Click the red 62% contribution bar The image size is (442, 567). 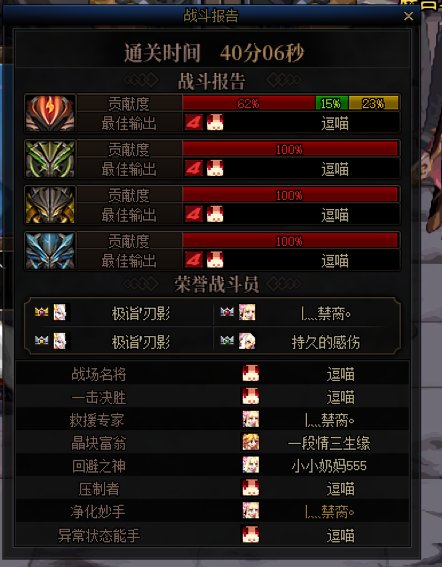pos(249,103)
